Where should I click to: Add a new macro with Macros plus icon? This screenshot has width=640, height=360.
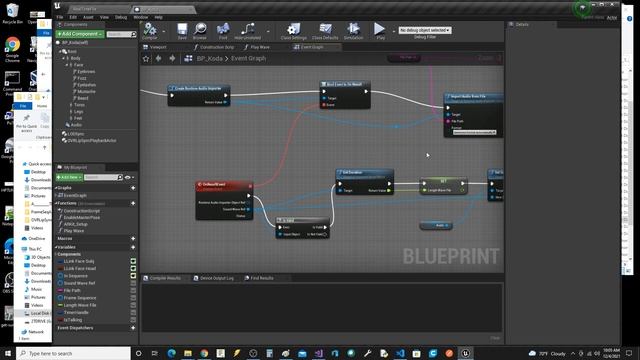[133, 238]
